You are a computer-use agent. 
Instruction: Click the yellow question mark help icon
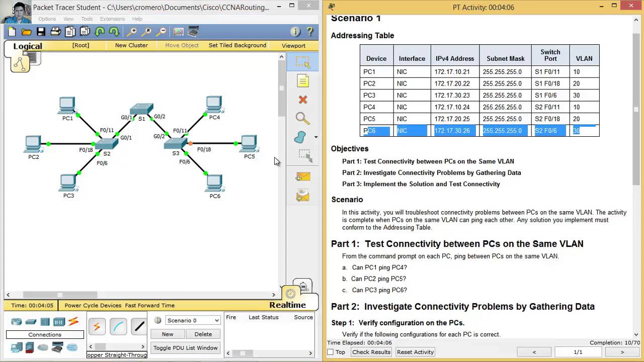[x=310, y=32]
